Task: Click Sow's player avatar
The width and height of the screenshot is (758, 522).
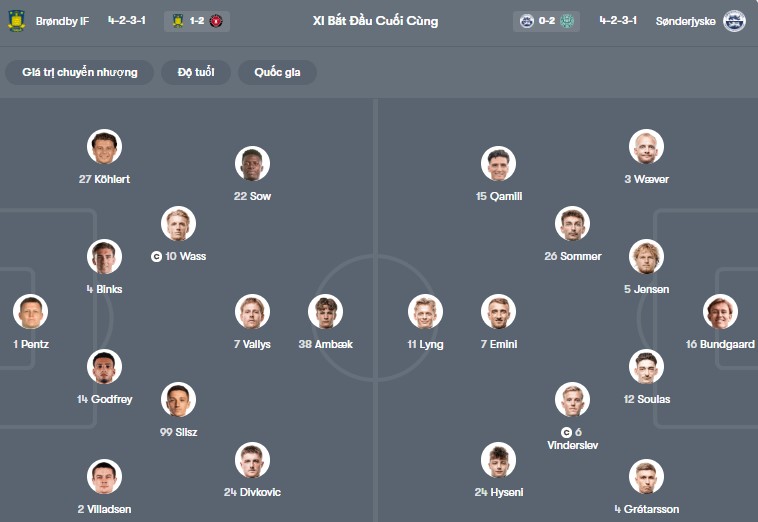Action: point(252,164)
